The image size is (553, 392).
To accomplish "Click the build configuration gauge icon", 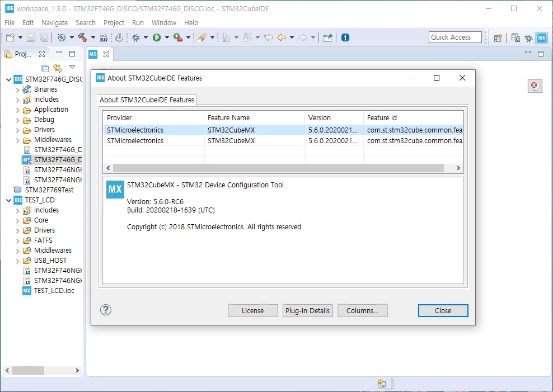I will tap(62, 37).
